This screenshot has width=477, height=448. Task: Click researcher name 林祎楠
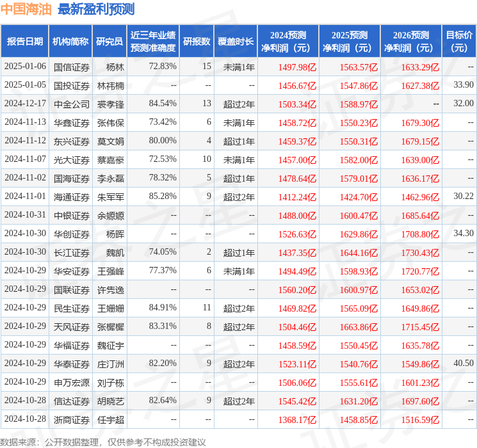point(111,86)
